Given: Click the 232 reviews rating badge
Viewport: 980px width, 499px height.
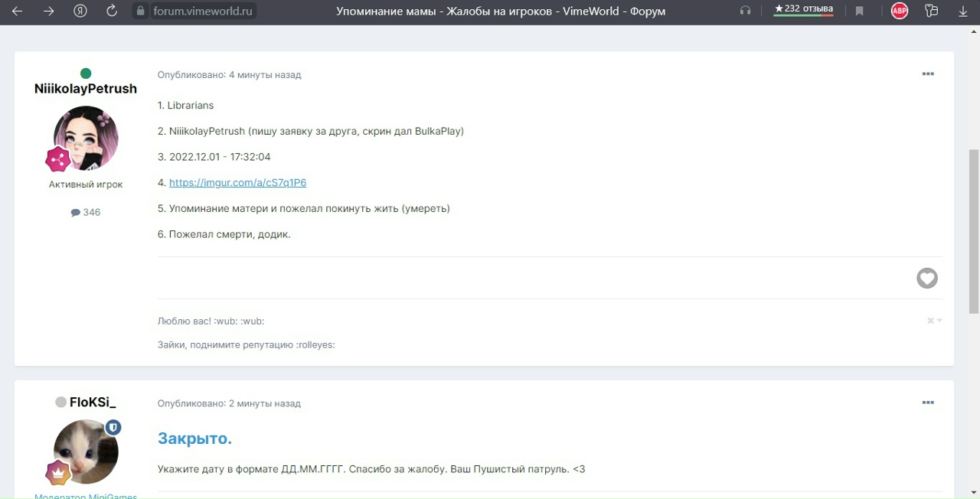Looking at the screenshot, I should (x=803, y=10).
